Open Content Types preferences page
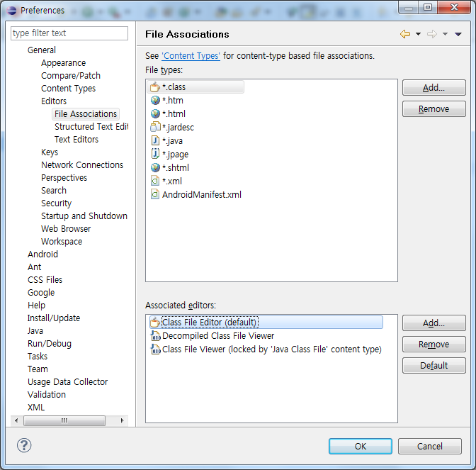The height and width of the screenshot is (470, 476). tap(68, 89)
